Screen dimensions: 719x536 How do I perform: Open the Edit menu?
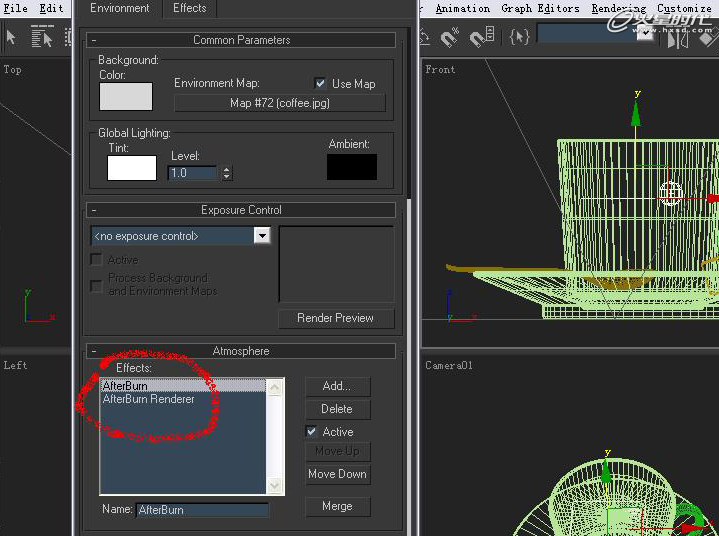pos(51,8)
